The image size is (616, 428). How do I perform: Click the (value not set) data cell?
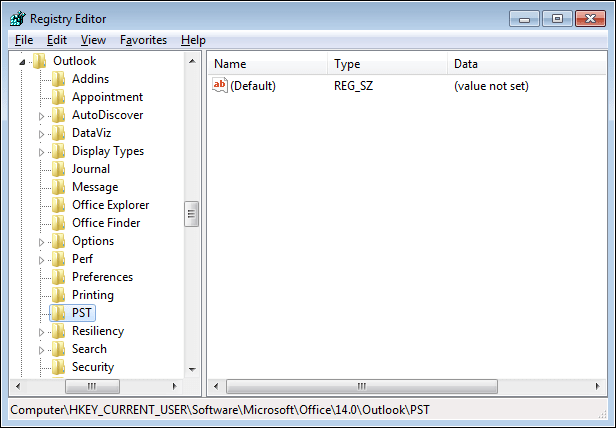[x=491, y=86]
